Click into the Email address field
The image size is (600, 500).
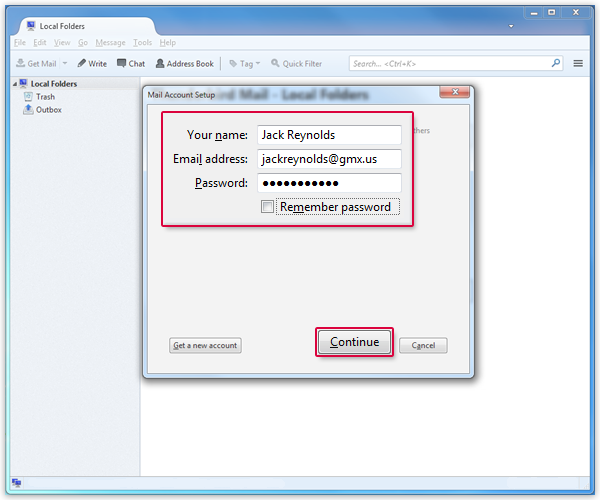[329, 159]
